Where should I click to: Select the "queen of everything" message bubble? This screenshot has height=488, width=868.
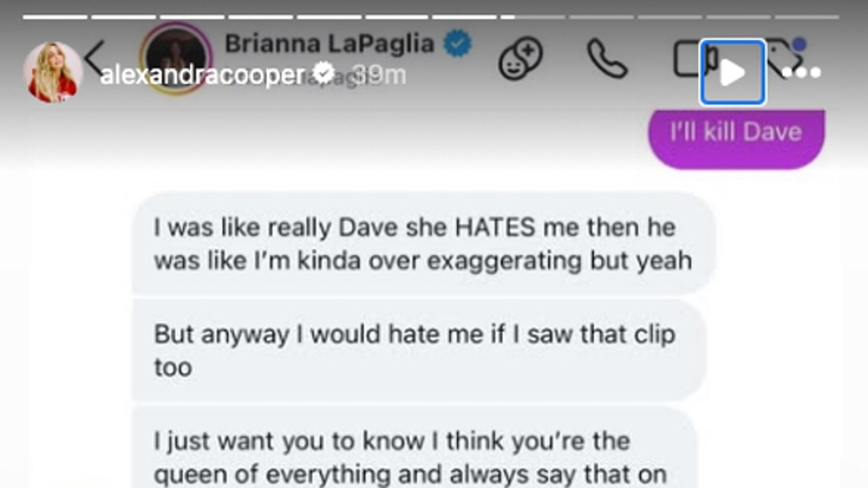pos(415,447)
